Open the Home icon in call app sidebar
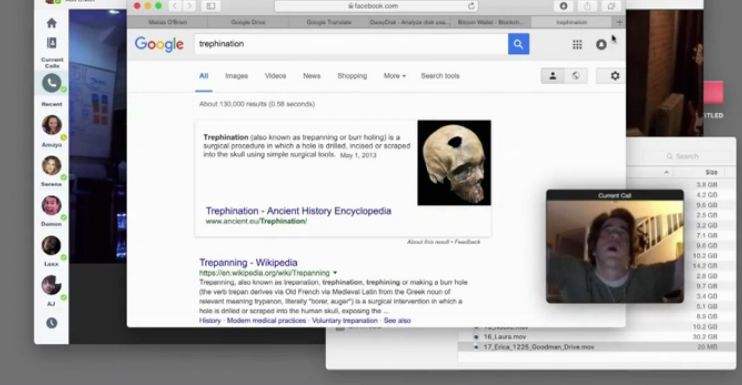Viewport: 742px width, 385px height. (52, 23)
